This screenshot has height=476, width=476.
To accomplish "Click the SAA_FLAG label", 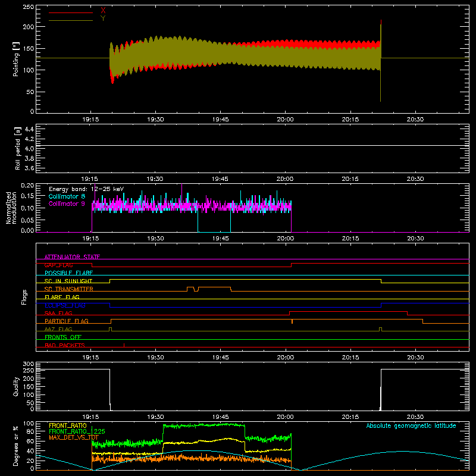I will point(58,313).
